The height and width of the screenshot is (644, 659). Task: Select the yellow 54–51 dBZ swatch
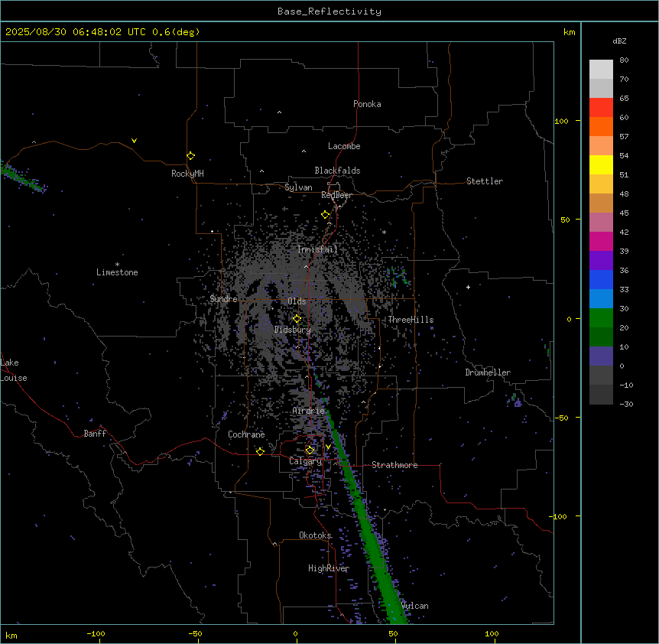point(601,164)
